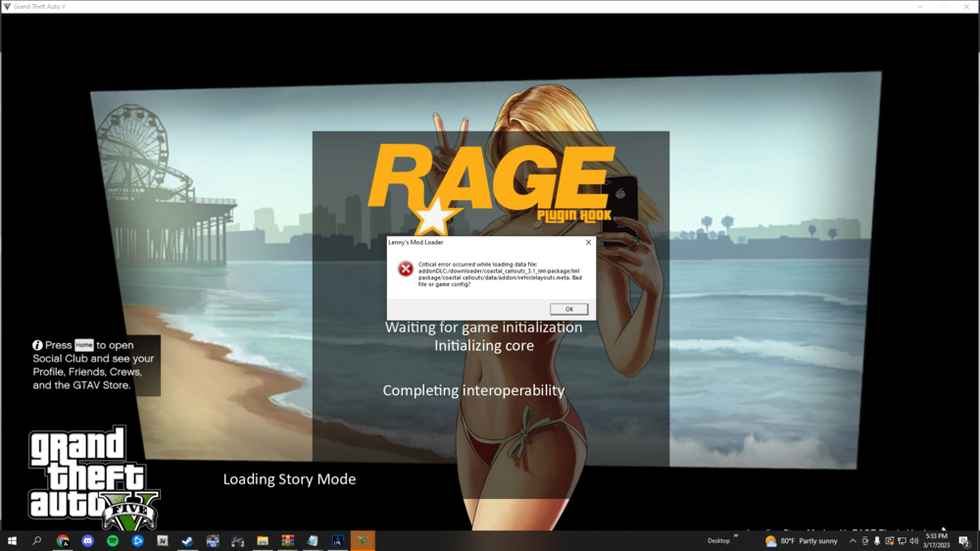The height and width of the screenshot is (551, 980).
Task: Close the Lenny's Mod Loader error dialog
Action: pos(588,242)
